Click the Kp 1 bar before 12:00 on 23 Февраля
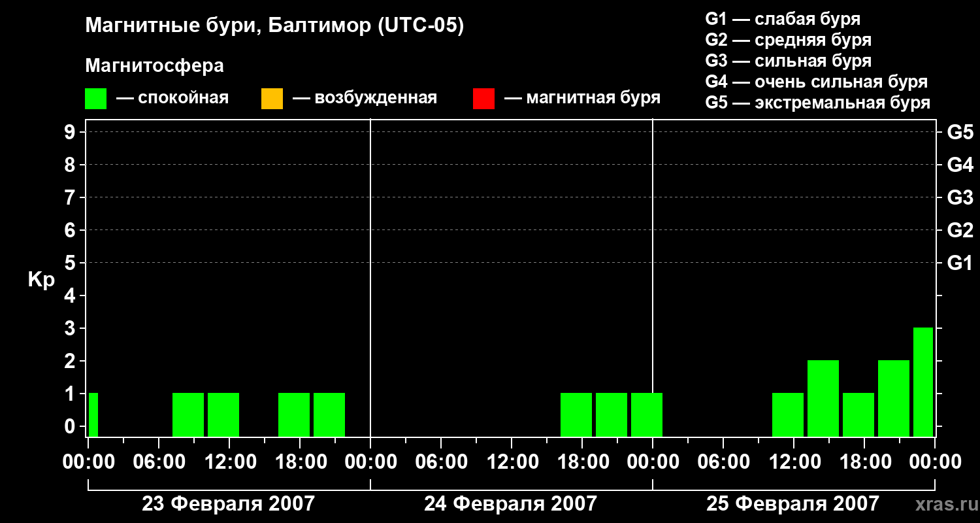Image resolution: width=980 pixels, height=523 pixels. point(188,414)
